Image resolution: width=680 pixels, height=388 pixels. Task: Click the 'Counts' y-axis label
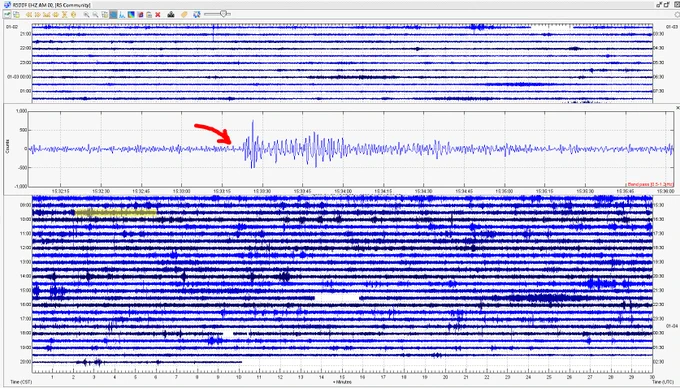[7, 147]
